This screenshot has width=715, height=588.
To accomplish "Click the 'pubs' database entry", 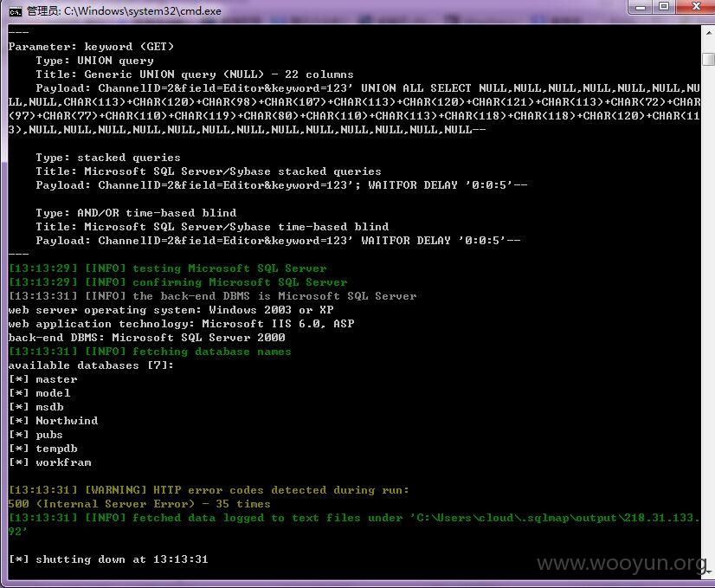I will 35,435.
